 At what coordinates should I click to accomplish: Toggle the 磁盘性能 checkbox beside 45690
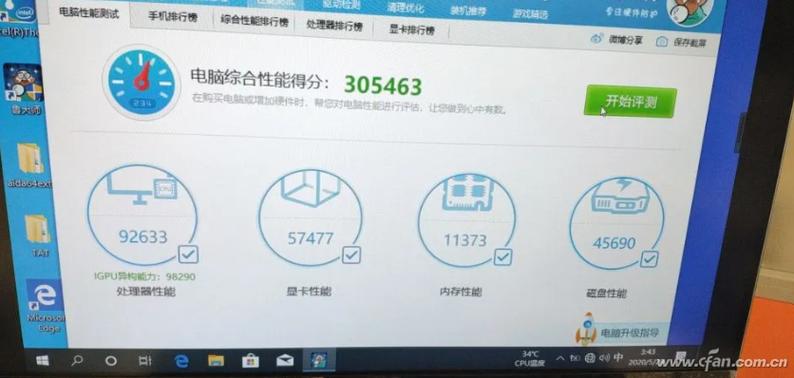click(x=649, y=259)
